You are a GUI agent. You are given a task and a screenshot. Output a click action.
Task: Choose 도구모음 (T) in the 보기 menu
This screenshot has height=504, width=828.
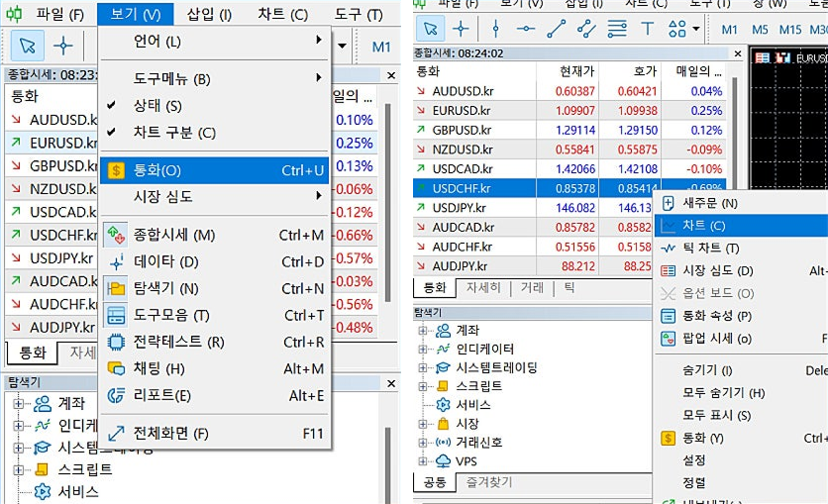click(x=214, y=315)
